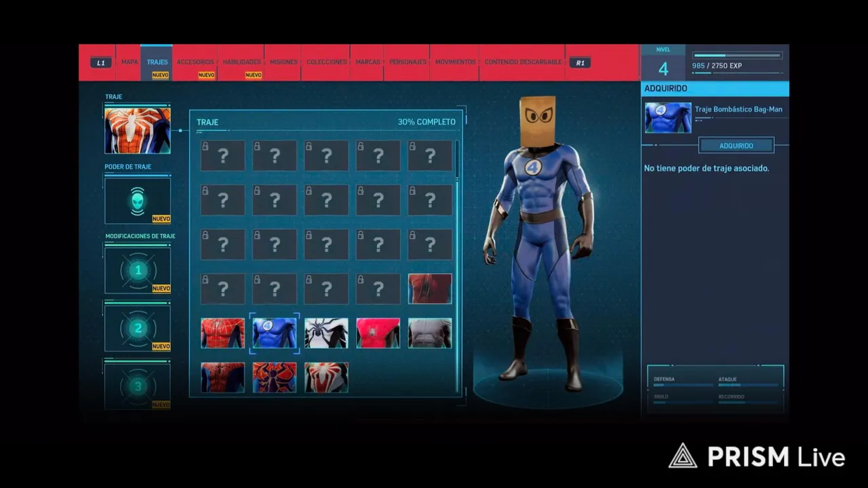Screen dimensions: 868x488
Task: Click Bag-Man suit icon in ADQUIRIDO panel
Action: pos(668,117)
